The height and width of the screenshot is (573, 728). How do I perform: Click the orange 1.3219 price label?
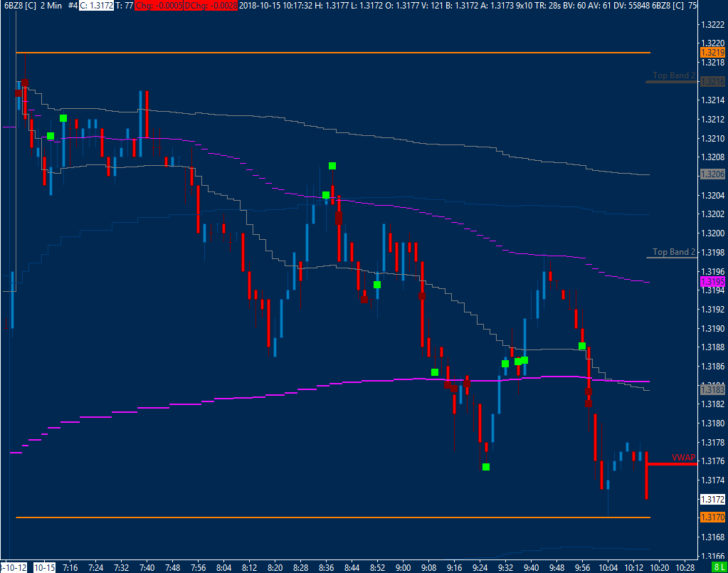(712, 53)
